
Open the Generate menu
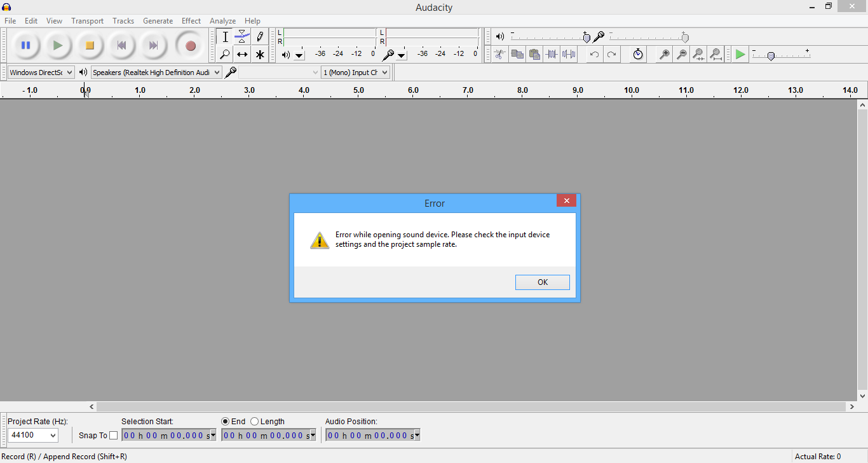tap(158, 21)
